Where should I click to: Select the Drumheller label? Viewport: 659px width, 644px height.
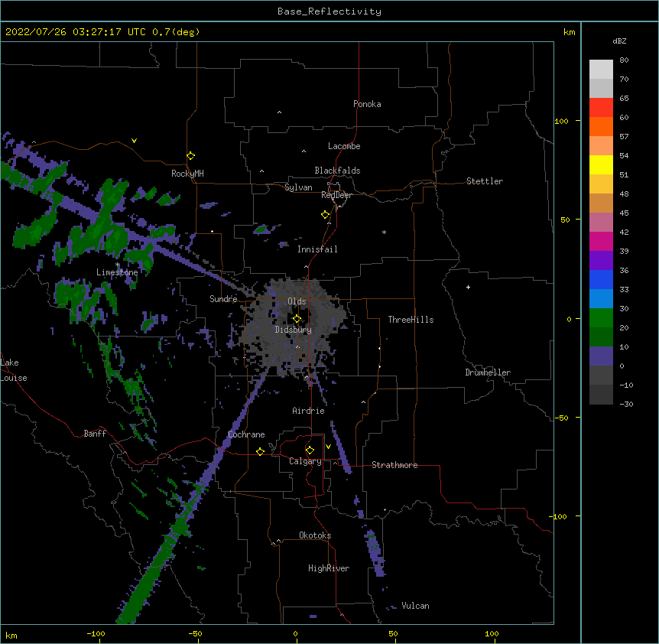488,372
